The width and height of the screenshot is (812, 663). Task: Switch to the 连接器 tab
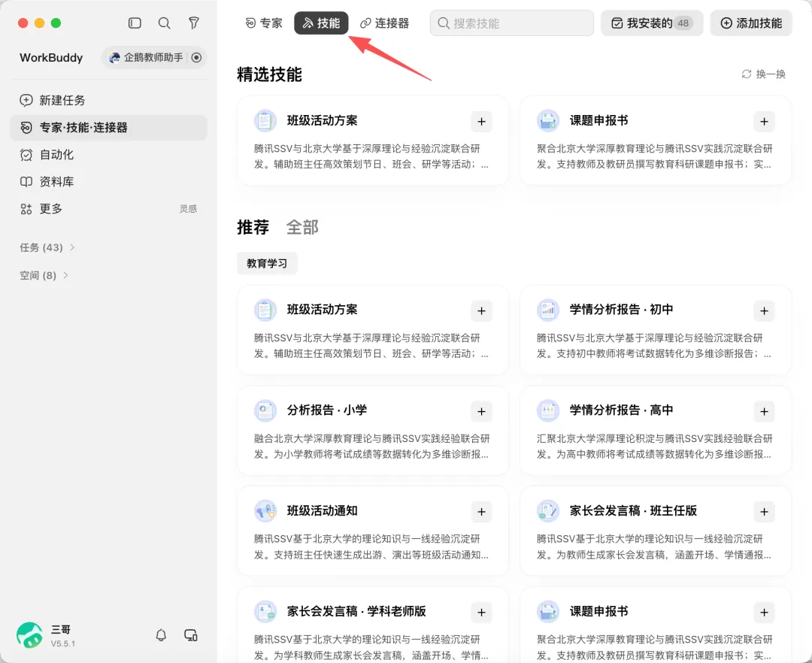(384, 23)
